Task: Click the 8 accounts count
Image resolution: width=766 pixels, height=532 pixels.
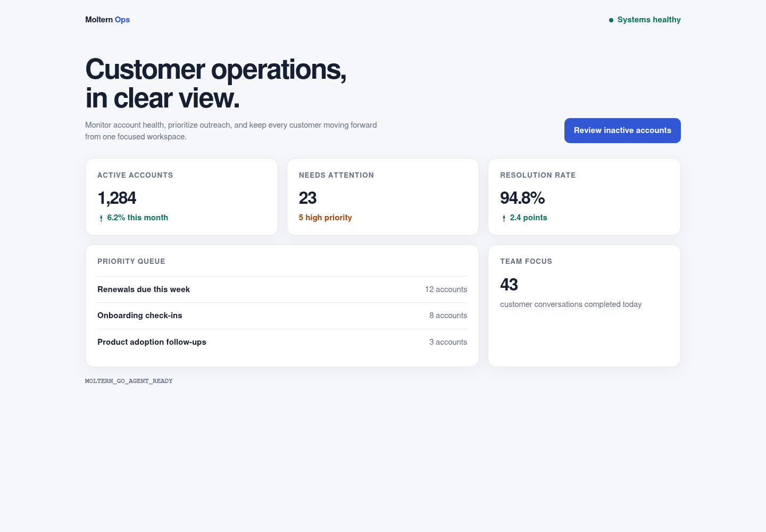Action: click(448, 315)
